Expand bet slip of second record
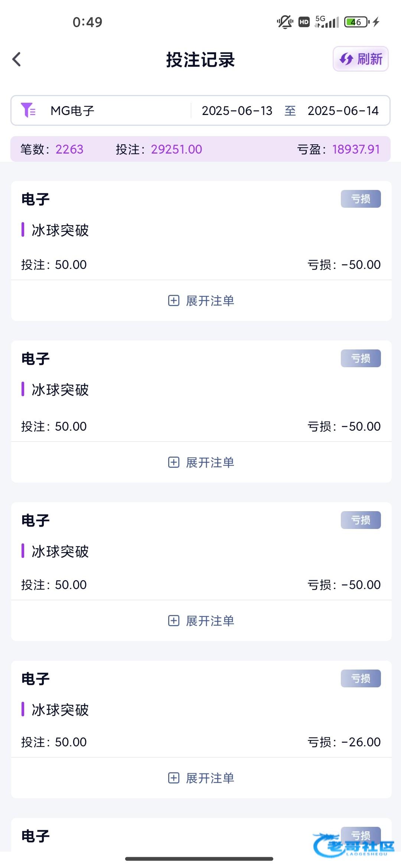The image size is (401, 868). tap(210, 462)
